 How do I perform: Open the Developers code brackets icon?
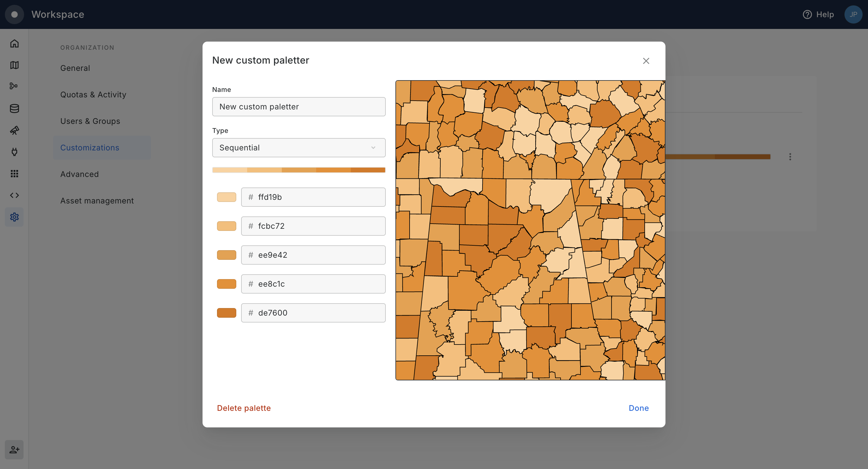point(14,195)
